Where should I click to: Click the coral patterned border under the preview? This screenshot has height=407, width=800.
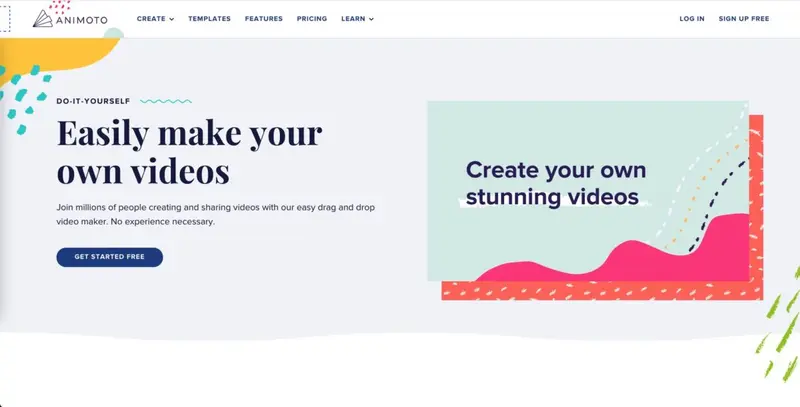[600, 291]
